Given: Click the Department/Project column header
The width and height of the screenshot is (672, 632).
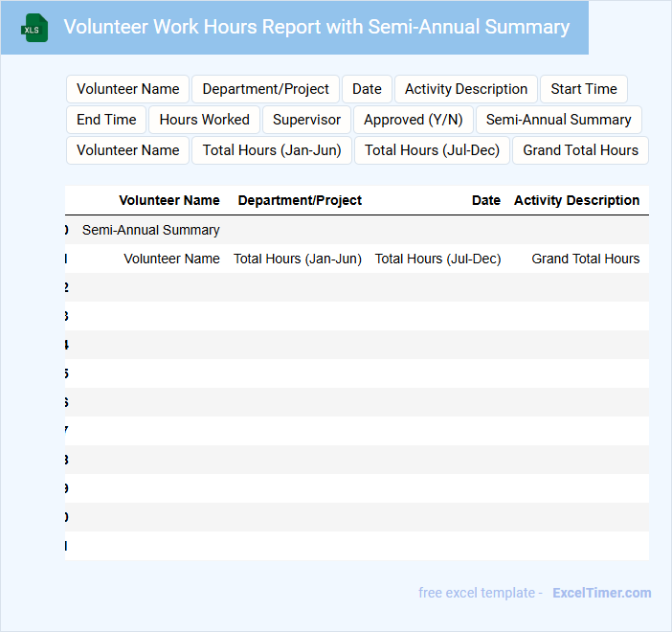Looking at the screenshot, I should (300, 200).
